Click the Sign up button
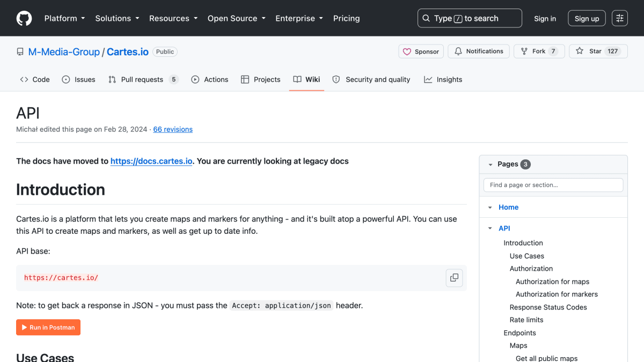The height and width of the screenshot is (362, 644). click(587, 18)
